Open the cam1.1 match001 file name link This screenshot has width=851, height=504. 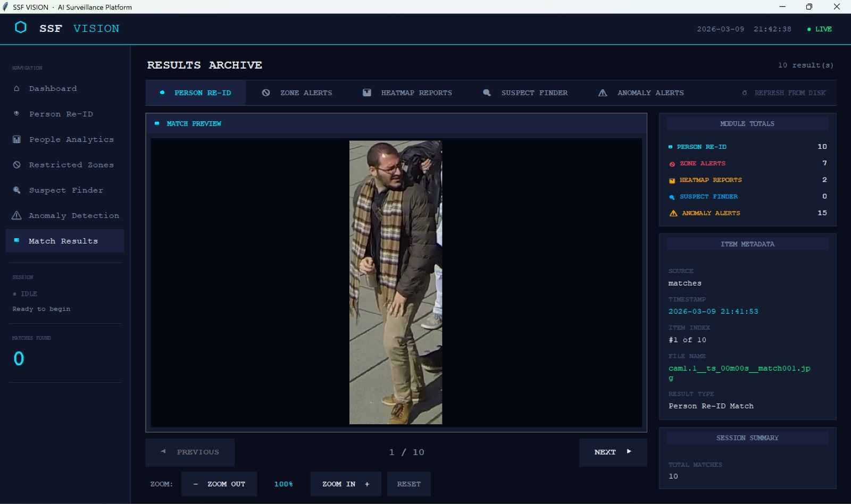pyautogui.click(x=739, y=368)
